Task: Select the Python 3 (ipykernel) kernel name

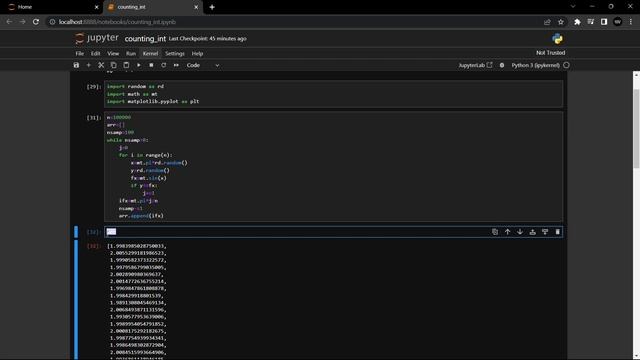Action: pyautogui.click(x=536, y=65)
